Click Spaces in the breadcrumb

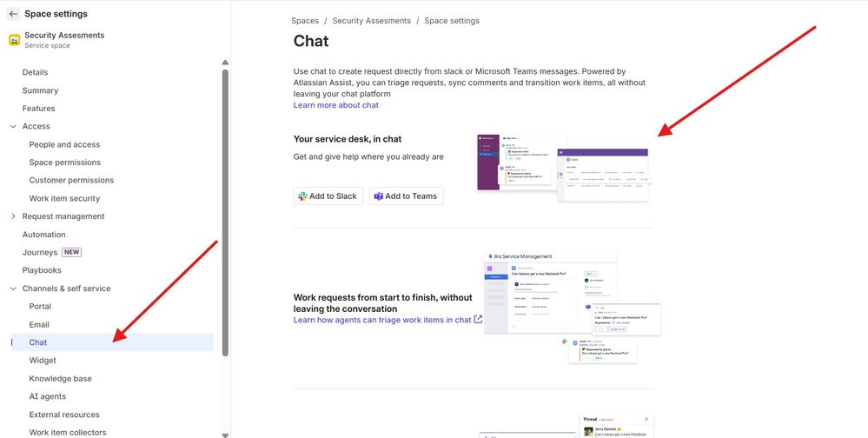pos(305,21)
